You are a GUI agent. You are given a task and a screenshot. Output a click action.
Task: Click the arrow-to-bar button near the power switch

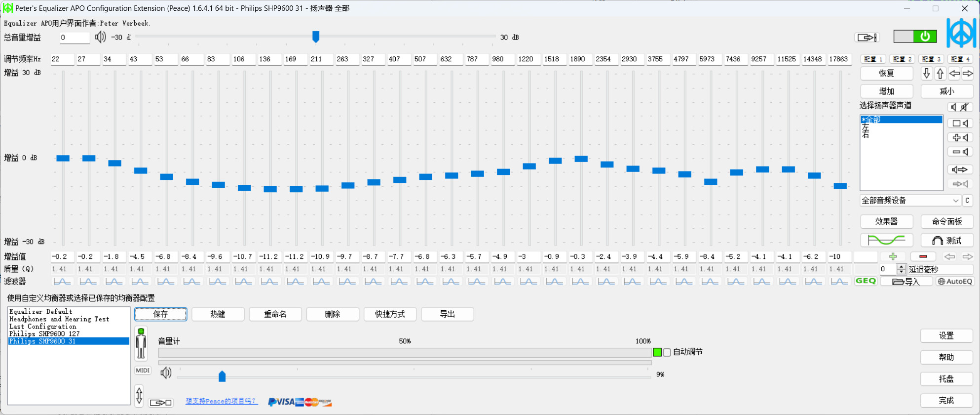coord(867,37)
